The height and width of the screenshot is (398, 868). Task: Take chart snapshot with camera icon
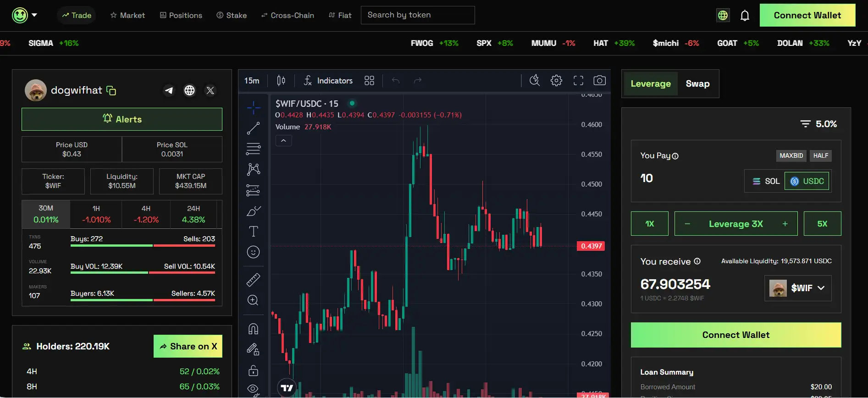599,81
